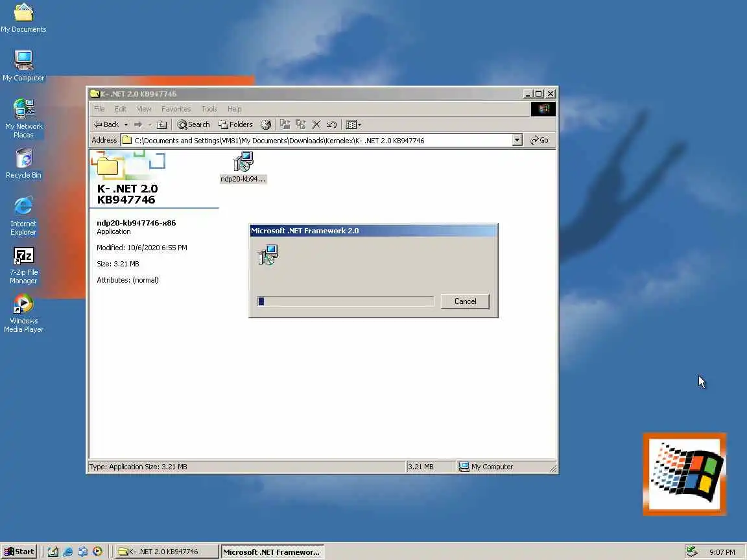Select the Recycle Bin desktop icon
747x560 pixels.
point(23,163)
